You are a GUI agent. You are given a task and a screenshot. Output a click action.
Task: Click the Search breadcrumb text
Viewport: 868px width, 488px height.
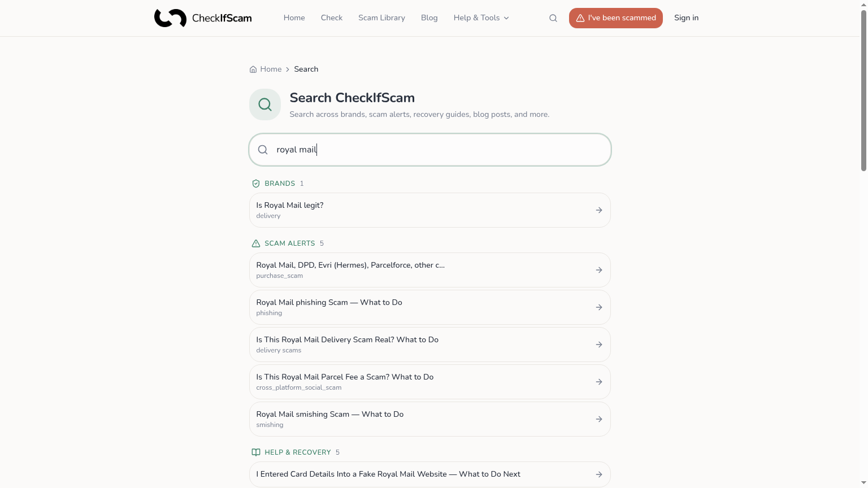(x=306, y=69)
